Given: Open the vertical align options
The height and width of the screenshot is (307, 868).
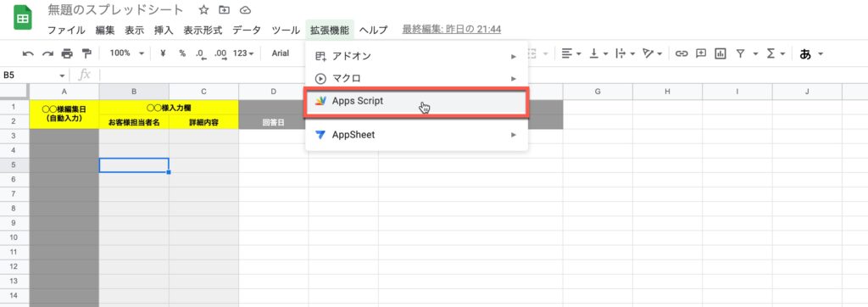Looking at the screenshot, I should [599, 53].
